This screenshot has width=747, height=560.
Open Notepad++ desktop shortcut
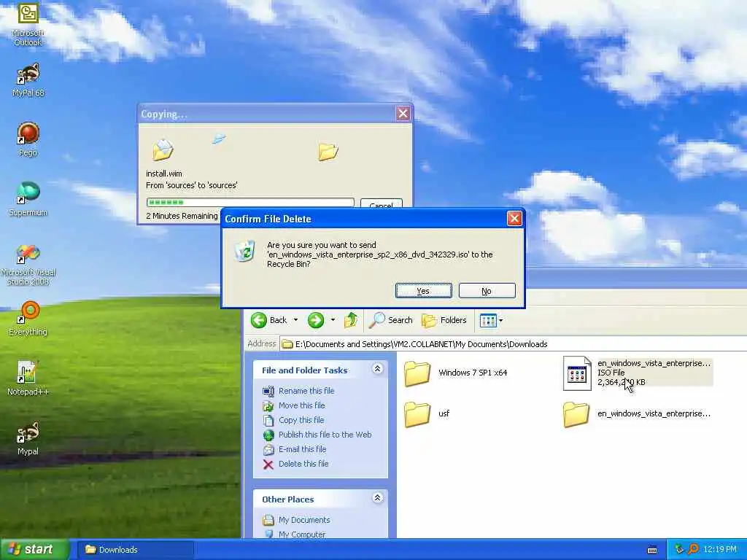(28, 378)
